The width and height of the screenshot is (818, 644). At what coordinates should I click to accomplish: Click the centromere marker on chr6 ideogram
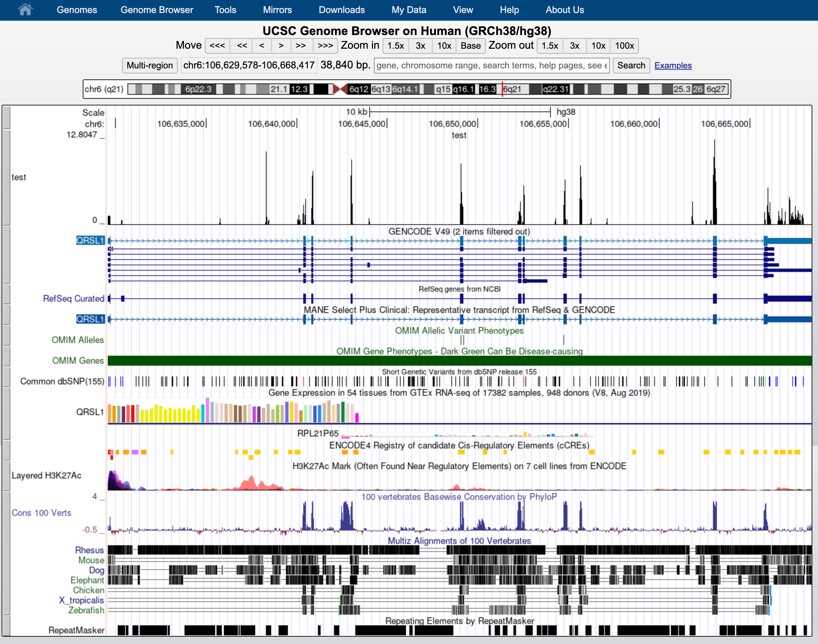click(x=340, y=89)
